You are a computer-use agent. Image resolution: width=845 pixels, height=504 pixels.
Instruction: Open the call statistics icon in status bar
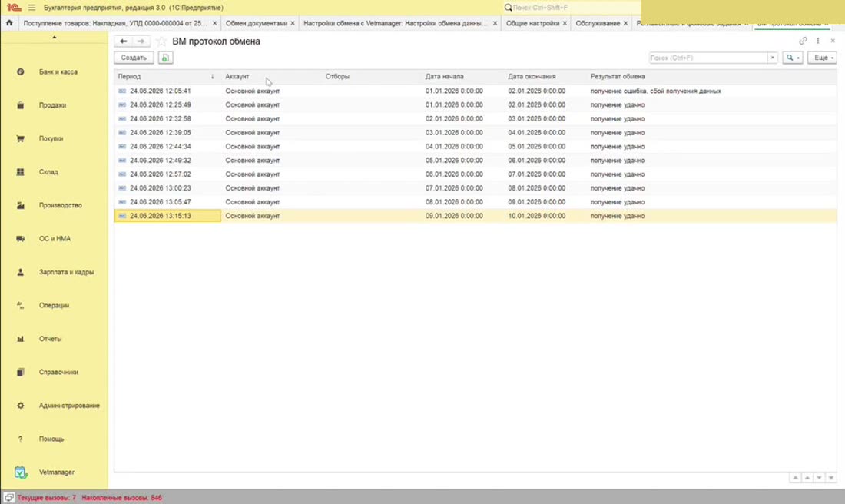(x=8, y=498)
